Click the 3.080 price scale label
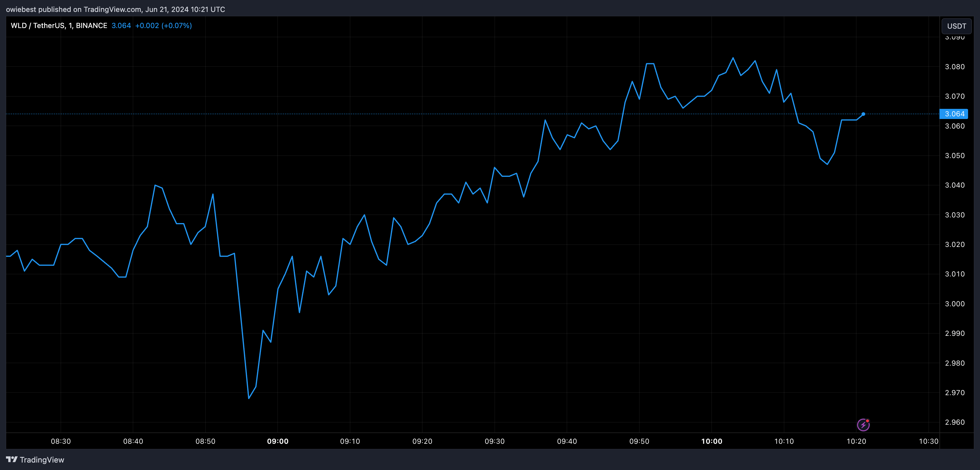This screenshot has width=980, height=470. [955, 67]
